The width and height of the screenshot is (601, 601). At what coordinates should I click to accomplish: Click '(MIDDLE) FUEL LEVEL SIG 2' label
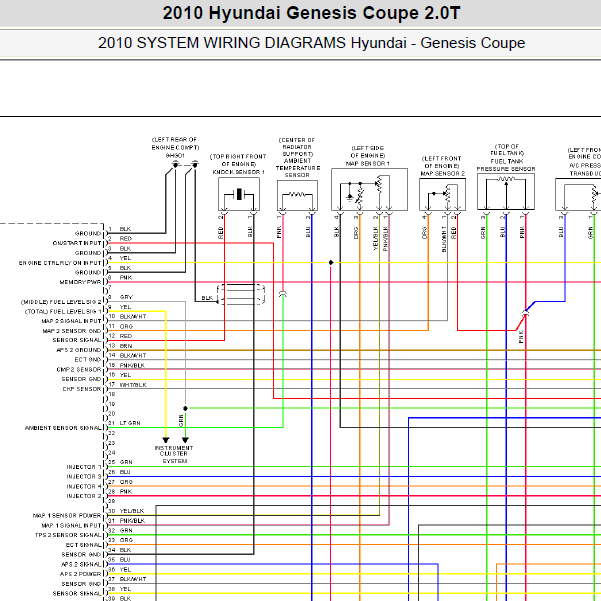coord(61,302)
